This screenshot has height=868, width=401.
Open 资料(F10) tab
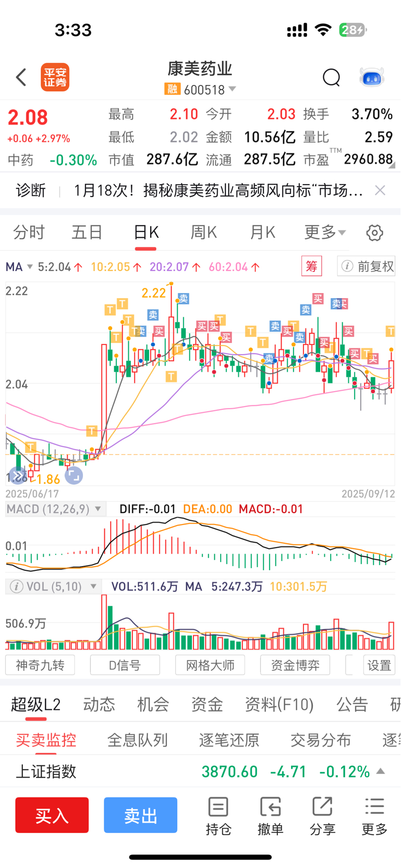point(280,705)
